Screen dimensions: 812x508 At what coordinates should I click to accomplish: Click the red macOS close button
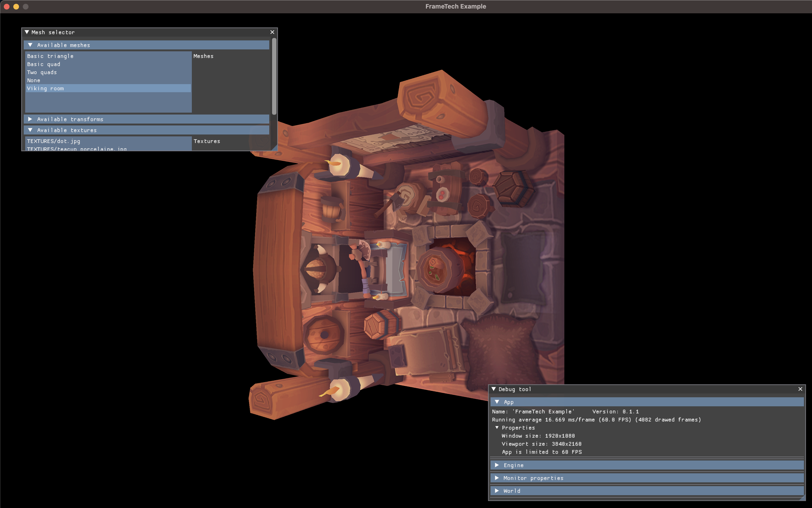[6, 6]
